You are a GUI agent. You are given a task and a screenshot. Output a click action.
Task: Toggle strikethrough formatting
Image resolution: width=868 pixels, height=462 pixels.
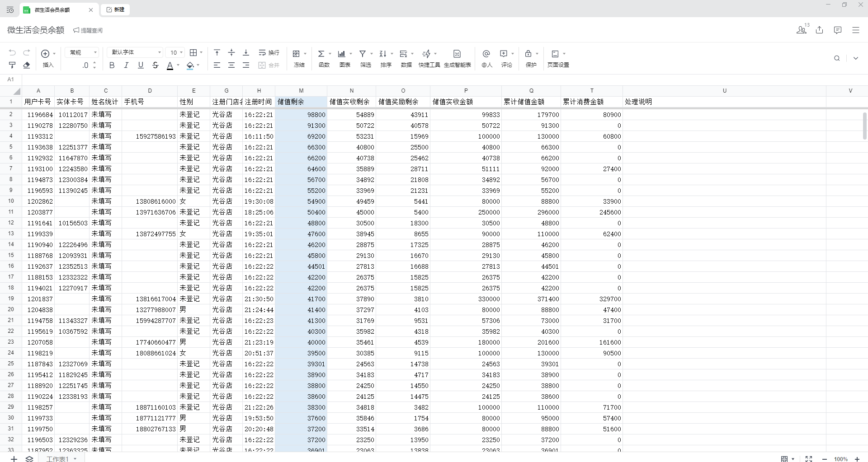155,65
